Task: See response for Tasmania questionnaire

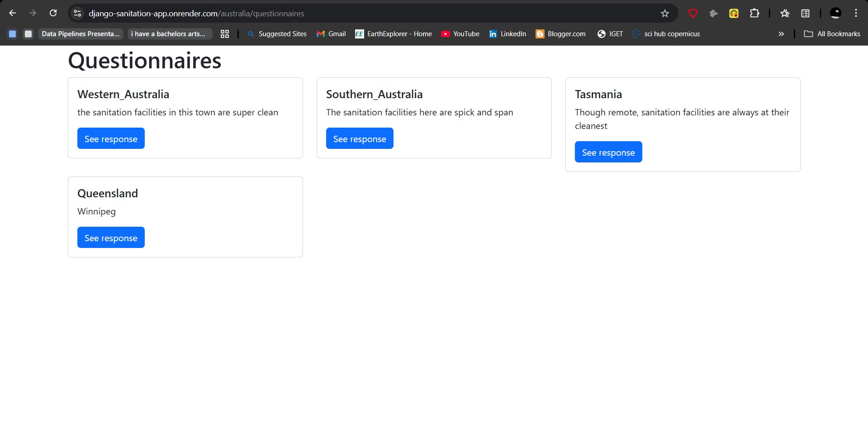Action: click(x=608, y=152)
